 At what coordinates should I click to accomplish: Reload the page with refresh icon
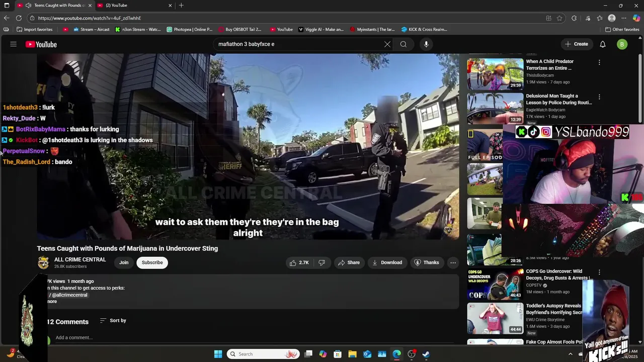coord(19,18)
